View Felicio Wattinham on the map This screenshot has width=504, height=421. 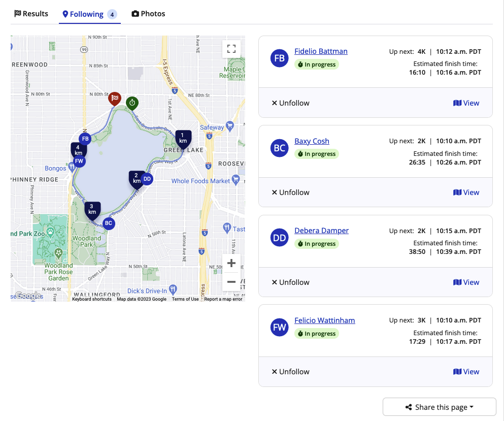point(466,372)
